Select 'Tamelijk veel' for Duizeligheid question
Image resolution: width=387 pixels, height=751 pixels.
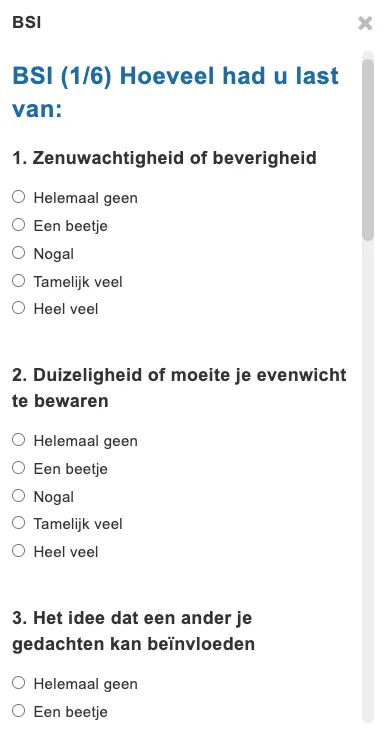19,523
